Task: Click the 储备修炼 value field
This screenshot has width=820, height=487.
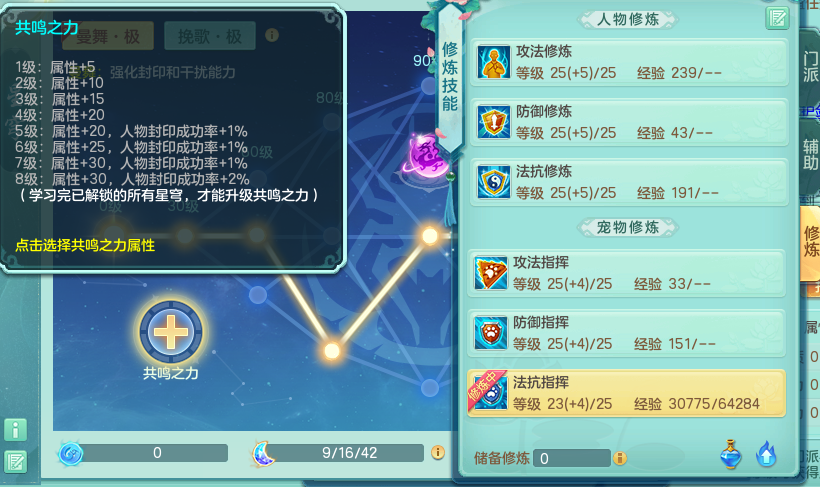Action: point(572,458)
